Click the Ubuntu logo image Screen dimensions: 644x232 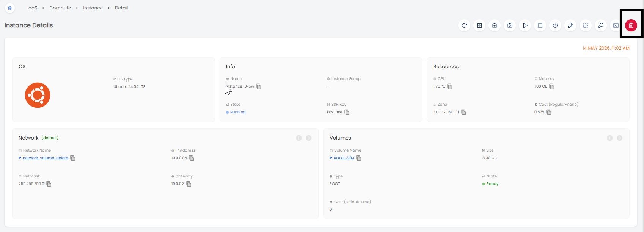(38, 95)
